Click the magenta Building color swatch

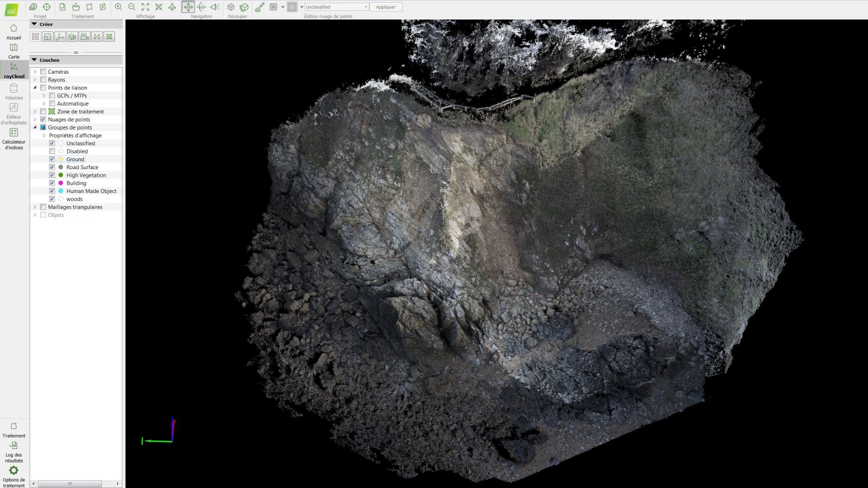point(61,183)
